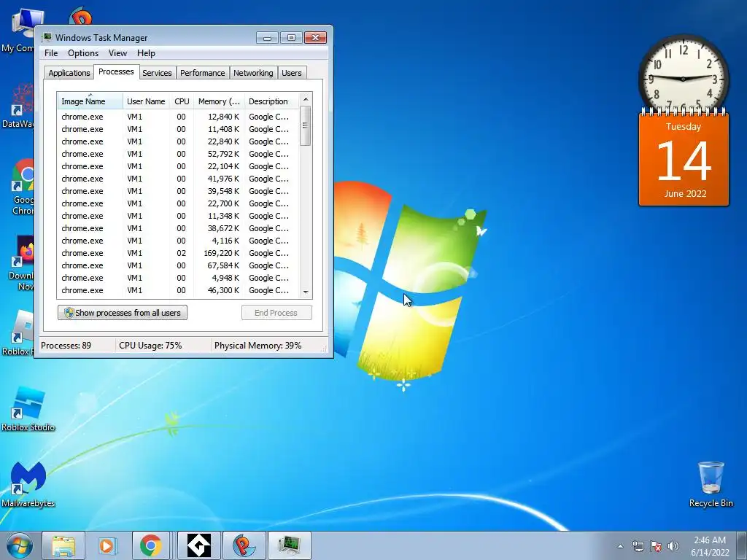
Task: Maximize the Task Manager window
Action: pyautogui.click(x=291, y=38)
